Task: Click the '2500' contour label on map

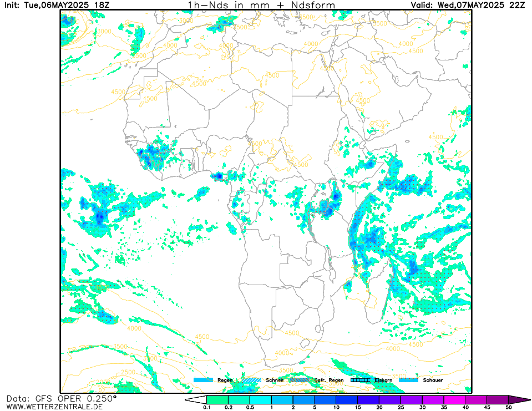Action: (x=128, y=372)
